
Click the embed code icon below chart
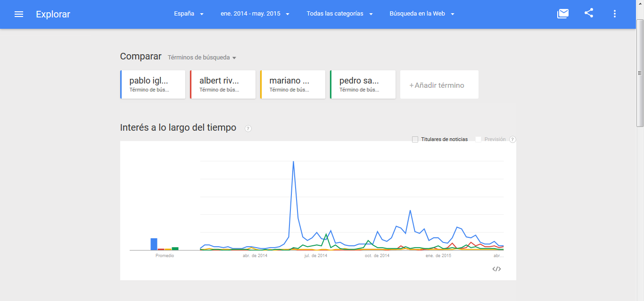pos(496,269)
